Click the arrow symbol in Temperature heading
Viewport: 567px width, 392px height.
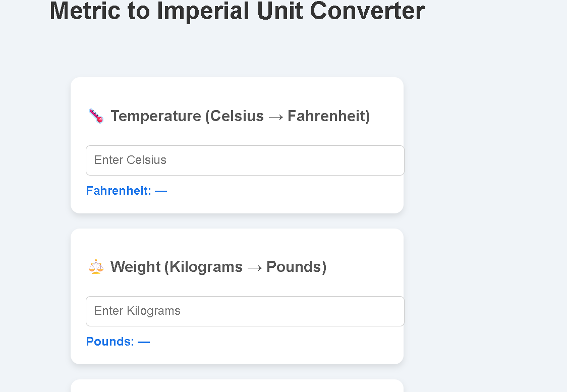(x=275, y=116)
